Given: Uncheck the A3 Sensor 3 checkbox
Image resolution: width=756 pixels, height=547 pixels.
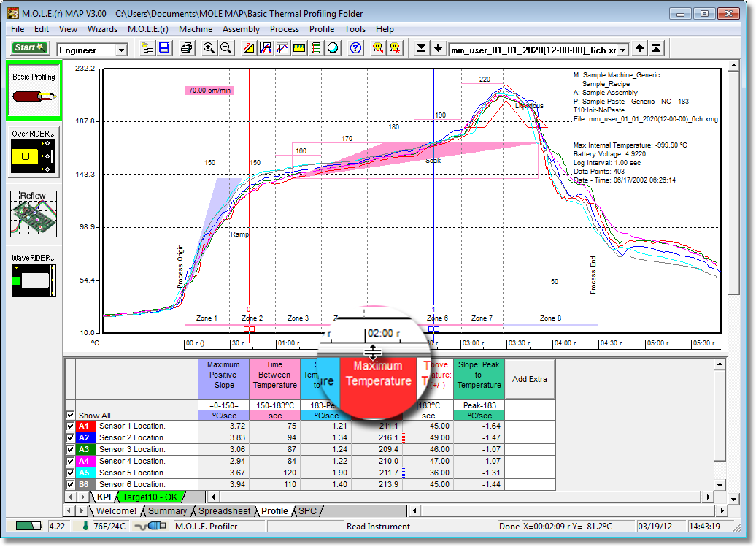Looking at the screenshot, I should [70, 449].
